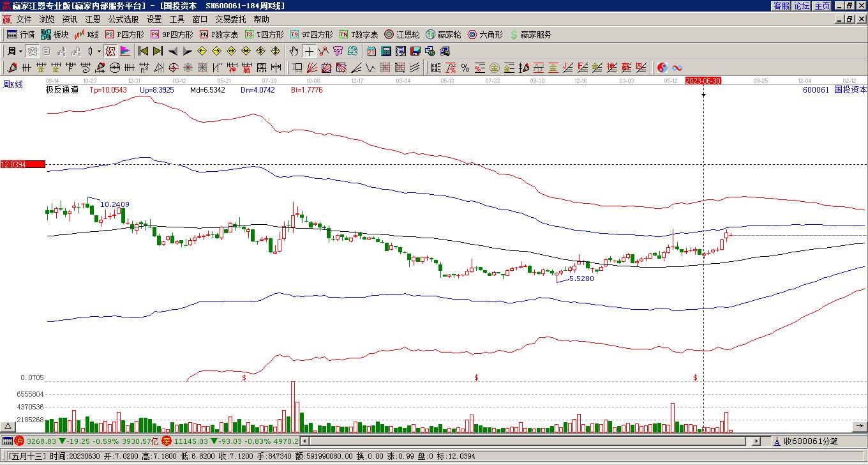Click the 极反通道 indicator label
The height and width of the screenshot is (465, 868).
[62, 90]
